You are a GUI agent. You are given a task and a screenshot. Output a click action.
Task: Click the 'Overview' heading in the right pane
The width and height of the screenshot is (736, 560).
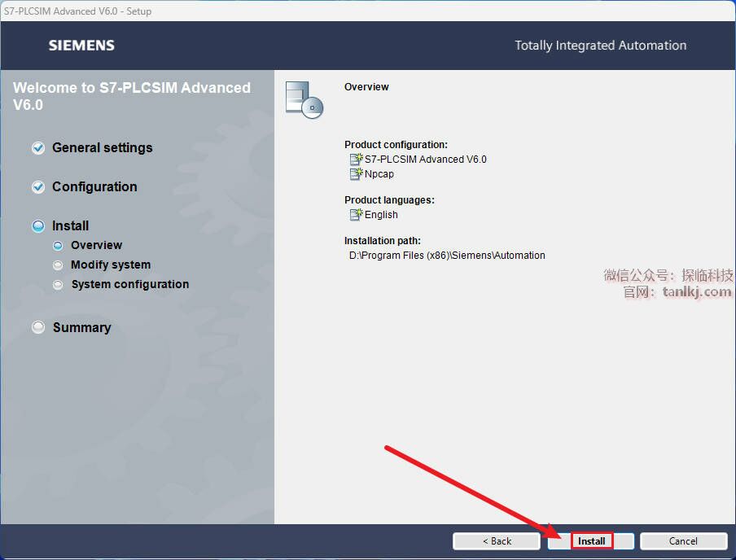click(366, 87)
